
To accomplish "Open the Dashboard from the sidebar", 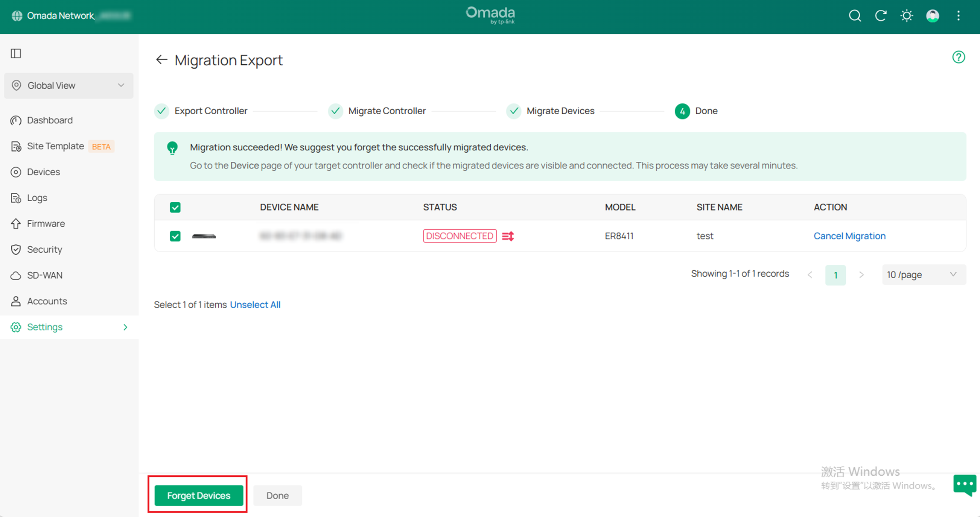I will click(49, 120).
